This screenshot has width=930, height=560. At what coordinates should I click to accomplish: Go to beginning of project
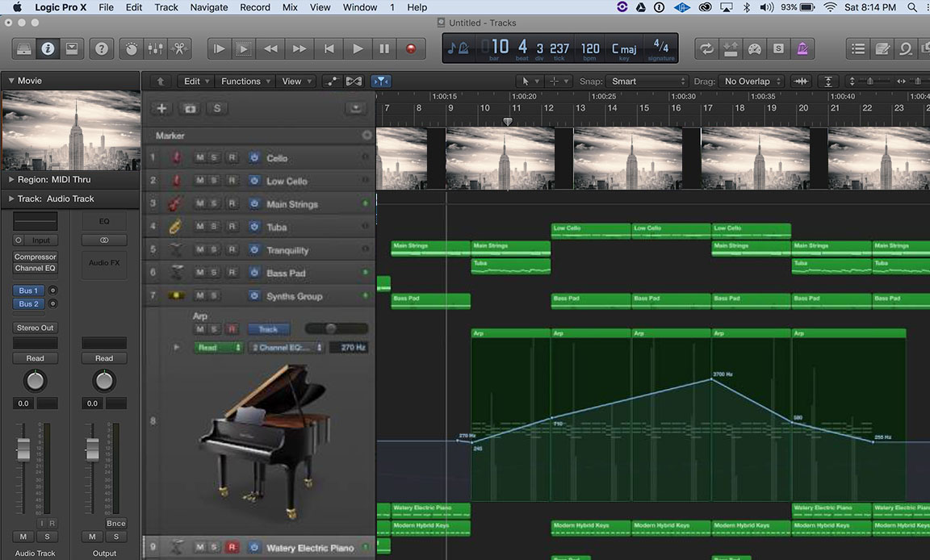pos(329,48)
